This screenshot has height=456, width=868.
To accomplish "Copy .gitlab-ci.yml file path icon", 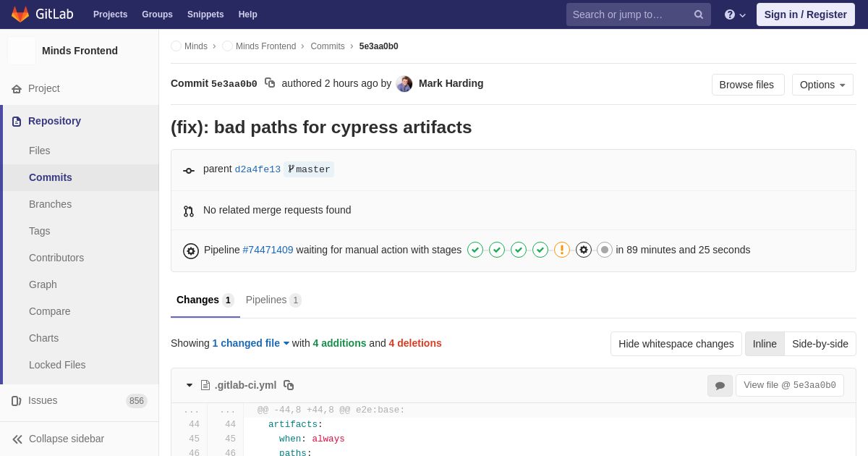I will 289,385.
